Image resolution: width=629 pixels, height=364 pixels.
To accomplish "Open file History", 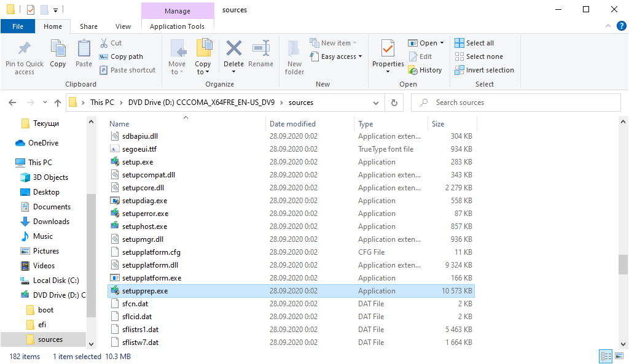I will [x=425, y=70].
